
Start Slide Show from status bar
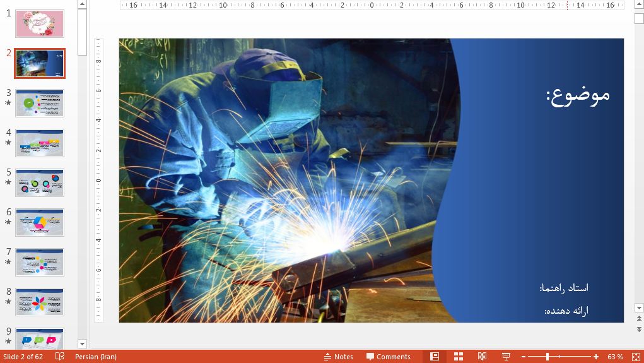505,357
